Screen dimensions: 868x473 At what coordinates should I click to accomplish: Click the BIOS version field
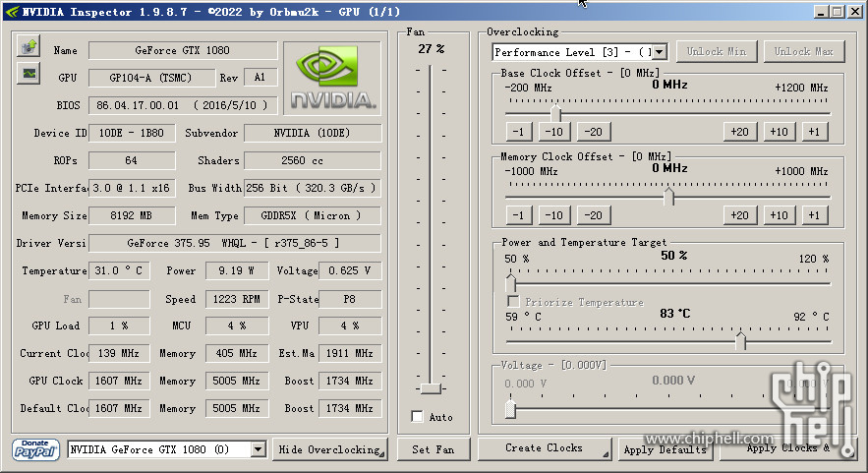point(183,105)
